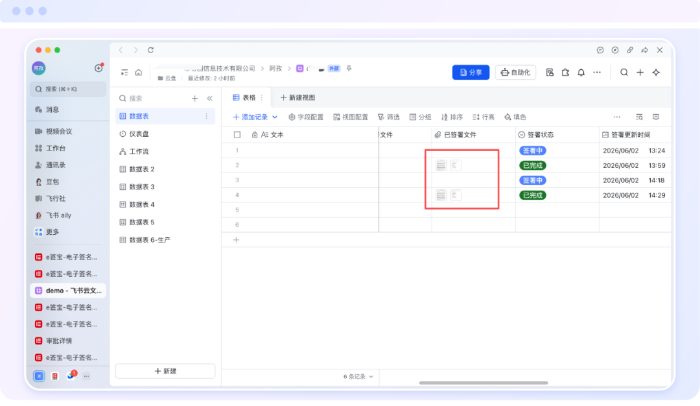Open 视图配置 view settings

[x=350, y=117]
